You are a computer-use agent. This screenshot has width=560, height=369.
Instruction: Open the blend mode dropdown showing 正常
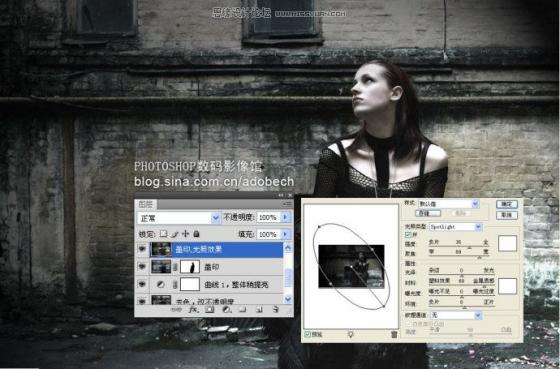[x=178, y=218]
